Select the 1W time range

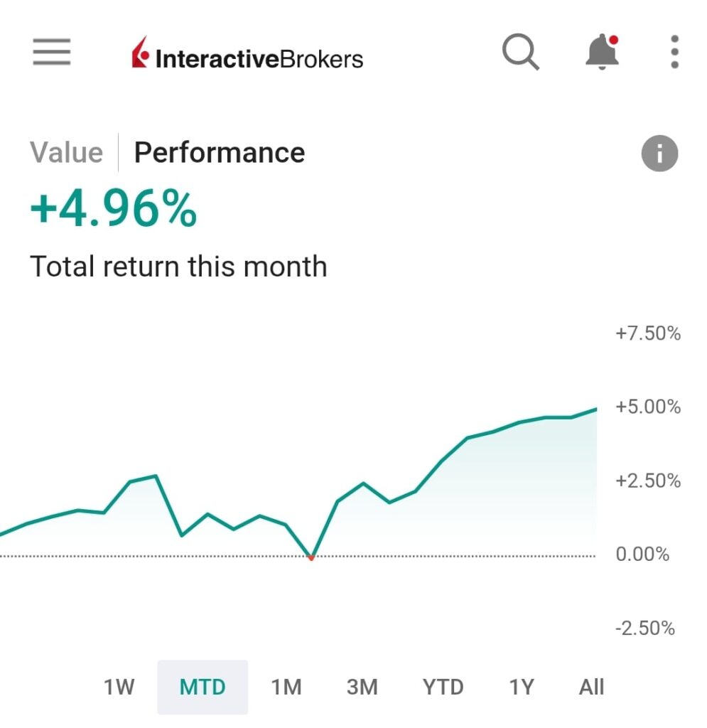tap(119, 687)
